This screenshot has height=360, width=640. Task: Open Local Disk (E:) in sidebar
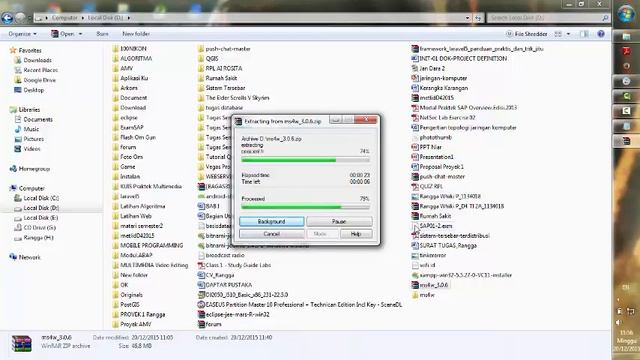[36, 218]
